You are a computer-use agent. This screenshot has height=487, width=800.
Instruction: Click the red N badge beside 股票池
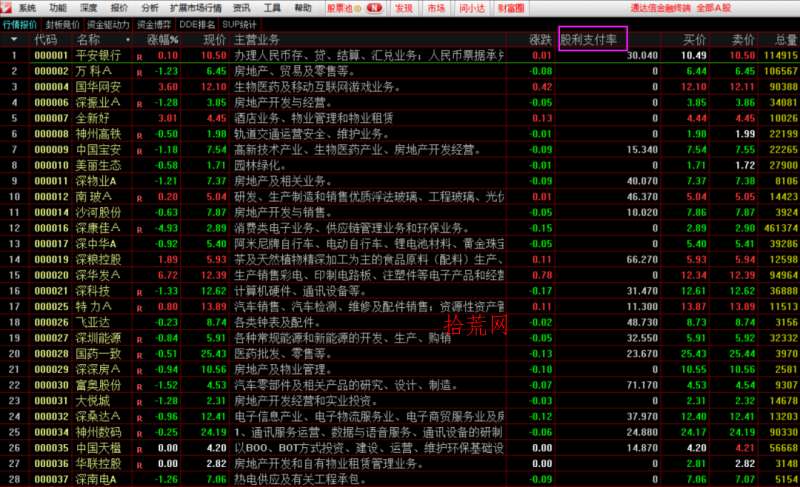[374, 8]
